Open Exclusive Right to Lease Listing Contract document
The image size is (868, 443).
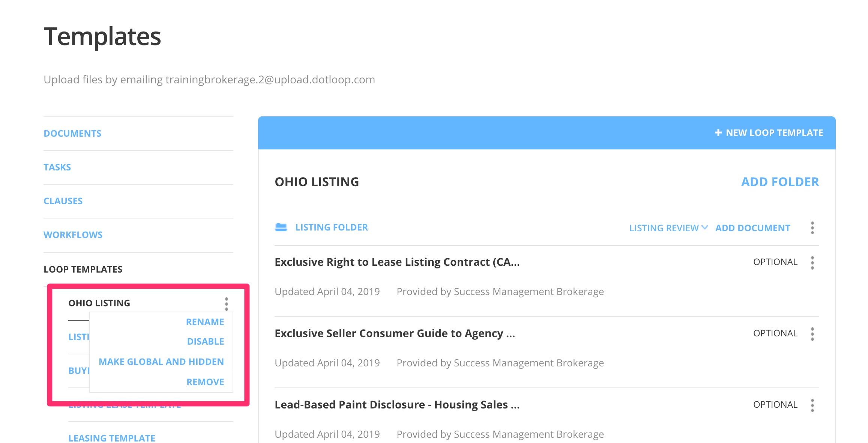[397, 262]
